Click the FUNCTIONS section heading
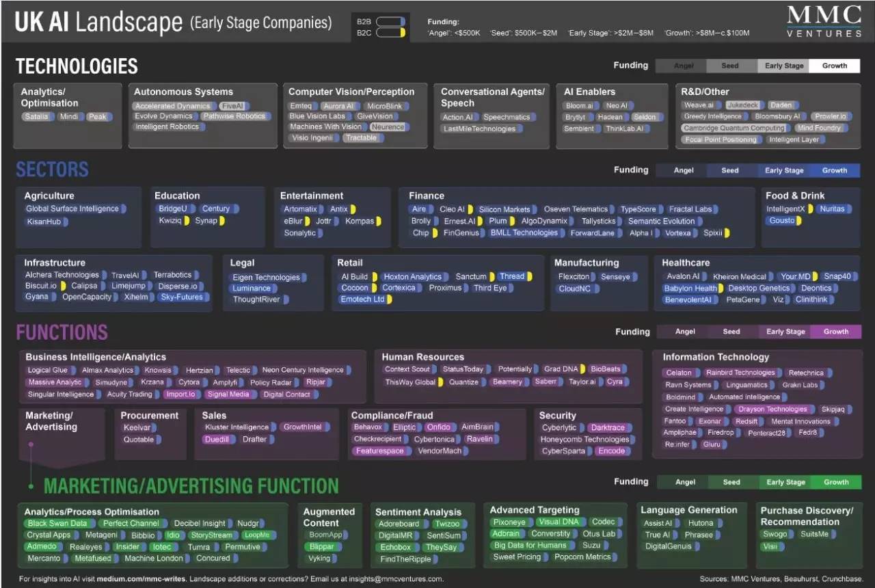 pos(62,332)
